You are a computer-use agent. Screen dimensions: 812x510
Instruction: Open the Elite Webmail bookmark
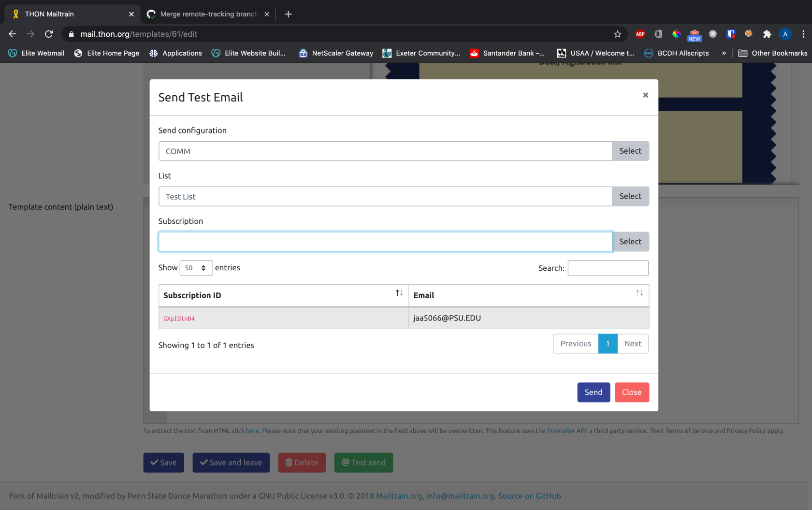(x=37, y=53)
